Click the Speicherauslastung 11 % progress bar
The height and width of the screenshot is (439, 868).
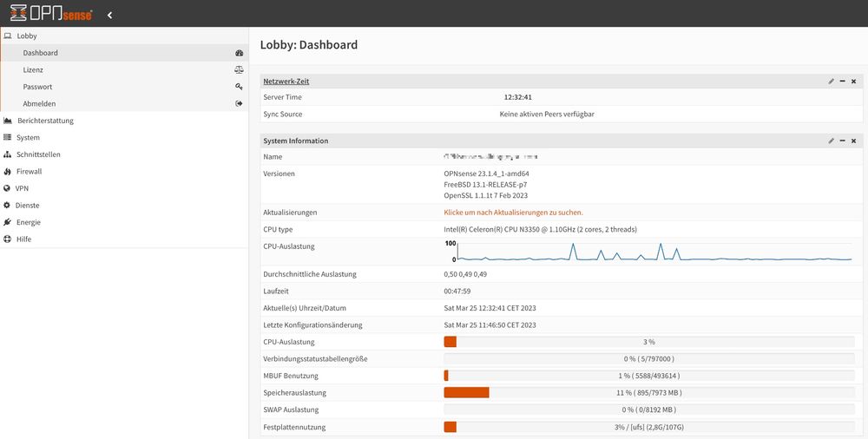[648, 393]
